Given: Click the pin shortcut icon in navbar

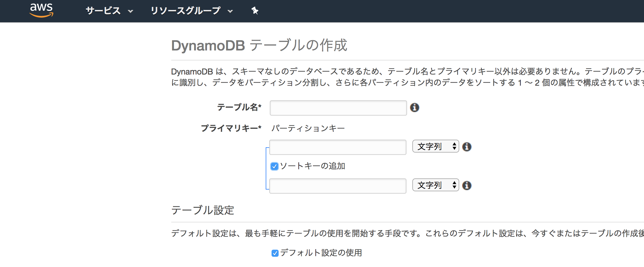Looking at the screenshot, I should [x=255, y=11].
